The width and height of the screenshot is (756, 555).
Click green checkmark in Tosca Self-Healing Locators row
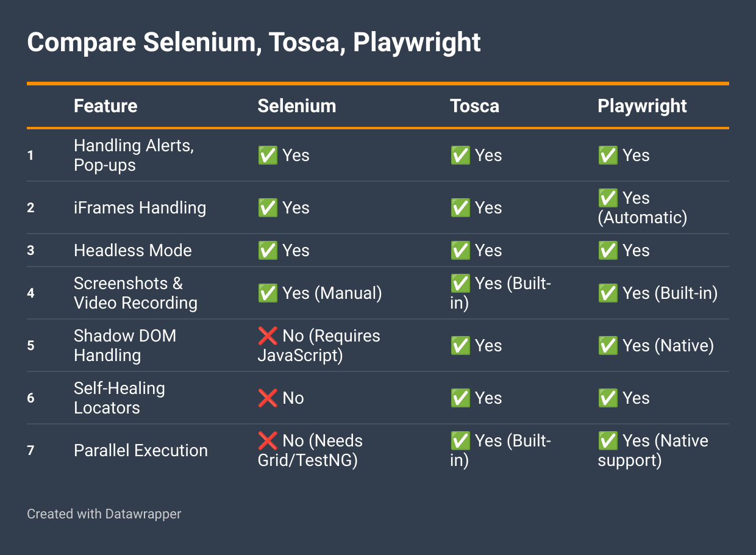pos(460,398)
